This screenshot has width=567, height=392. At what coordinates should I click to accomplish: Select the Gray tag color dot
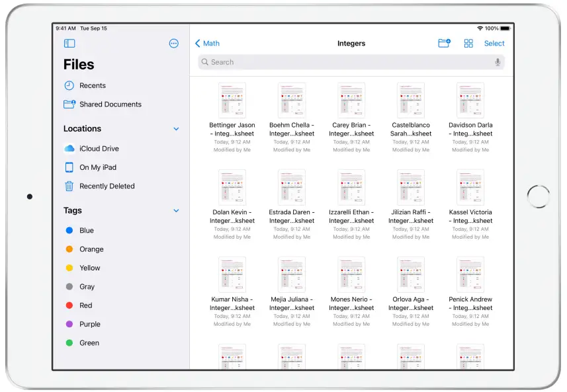click(69, 287)
